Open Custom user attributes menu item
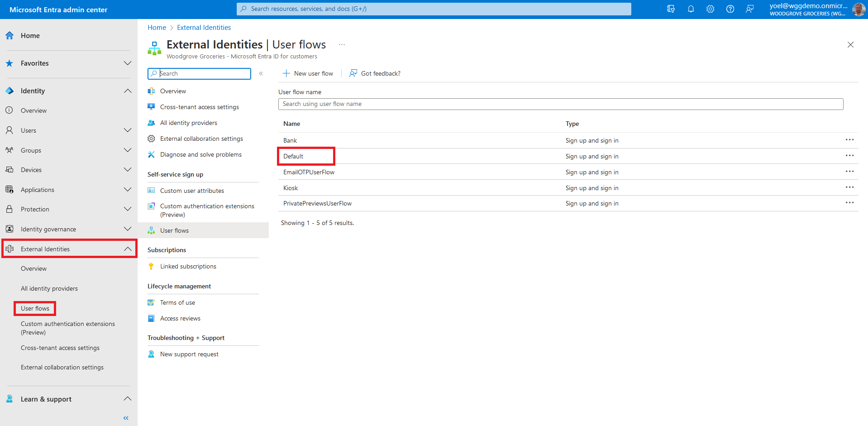Viewport: 868px width, 426px height. click(x=192, y=191)
